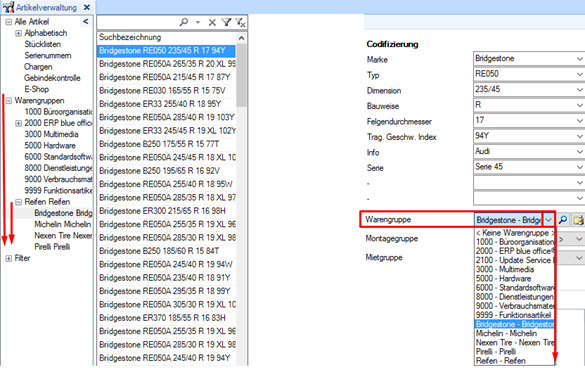Toggle the Warengruppe dropdown arrow
This screenshot has height=368, width=585.
(548, 220)
